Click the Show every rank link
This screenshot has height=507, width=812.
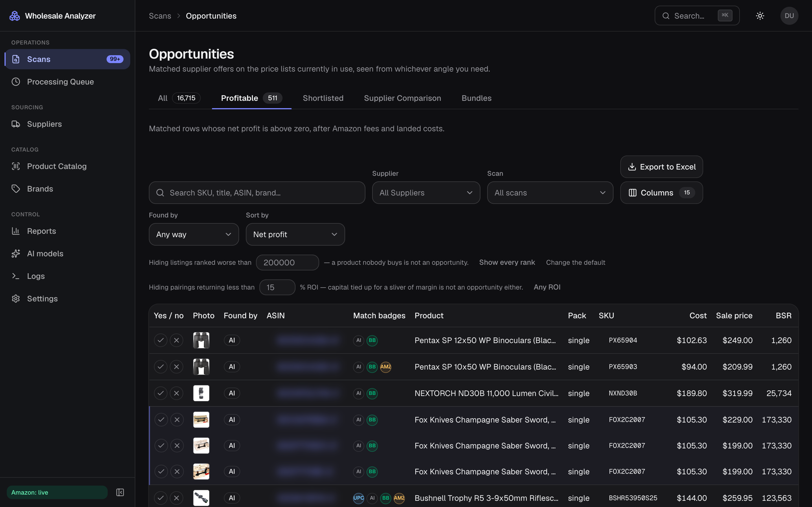507,263
